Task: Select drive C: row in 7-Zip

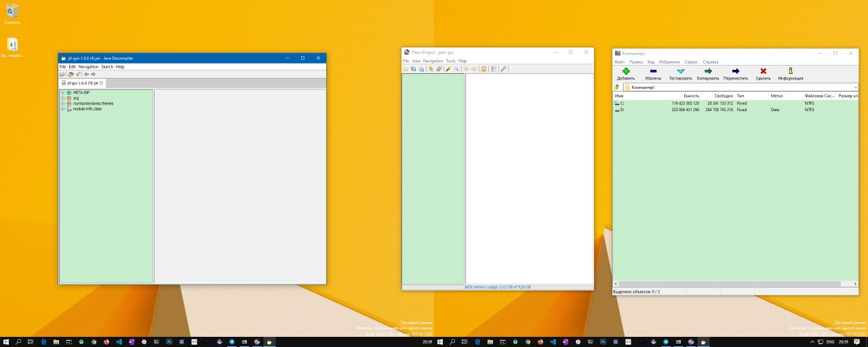Action: pyautogui.click(x=736, y=103)
